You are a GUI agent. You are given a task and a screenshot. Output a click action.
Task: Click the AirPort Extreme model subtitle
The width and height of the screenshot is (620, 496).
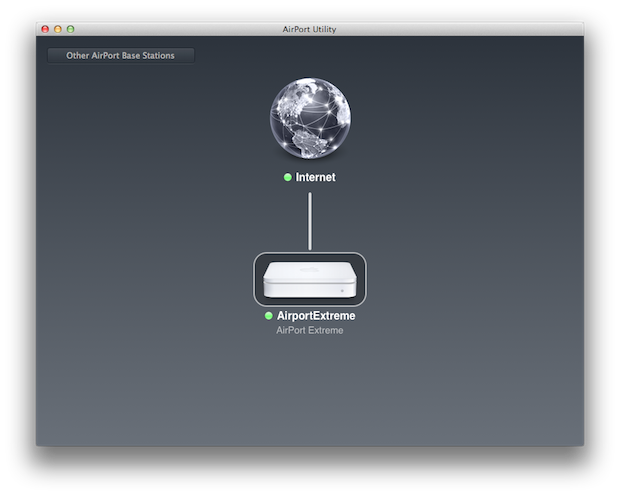[310, 330]
